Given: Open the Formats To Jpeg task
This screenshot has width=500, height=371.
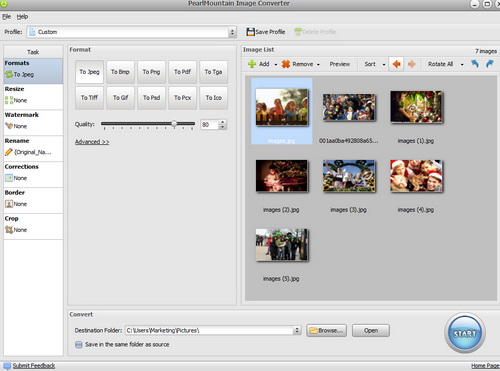Looking at the screenshot, I should 33,71.
